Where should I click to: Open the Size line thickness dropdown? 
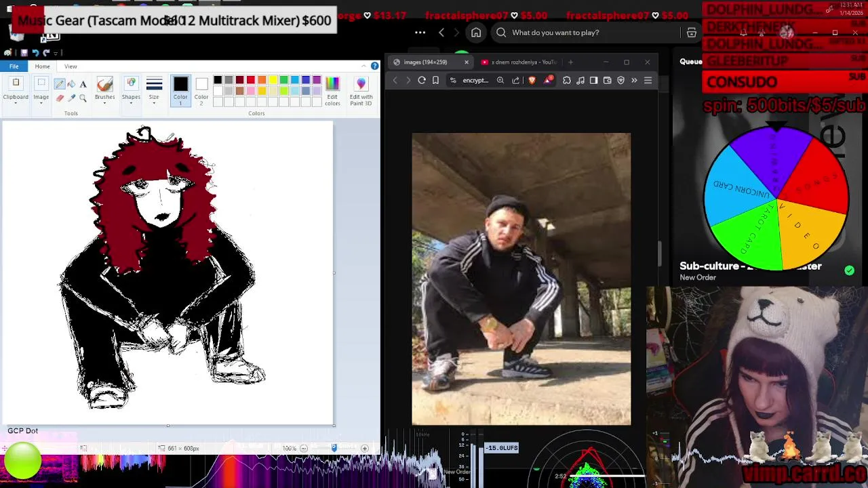pos(154,91)
